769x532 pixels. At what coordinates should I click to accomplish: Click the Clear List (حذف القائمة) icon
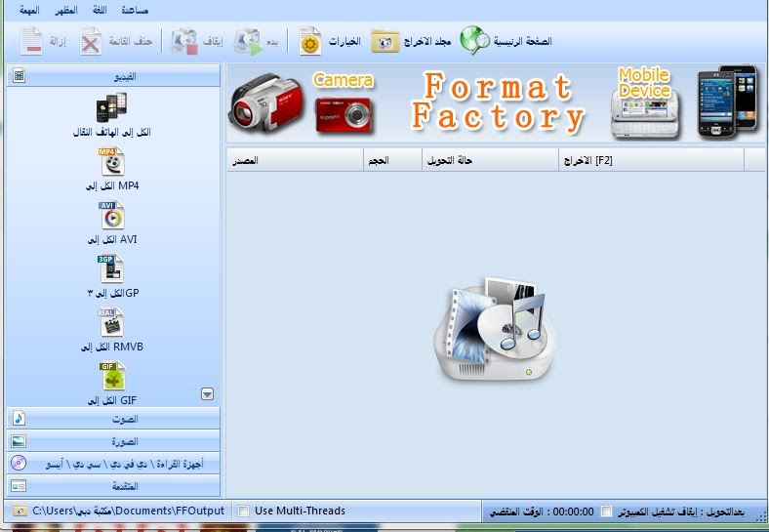coord(91,41)
